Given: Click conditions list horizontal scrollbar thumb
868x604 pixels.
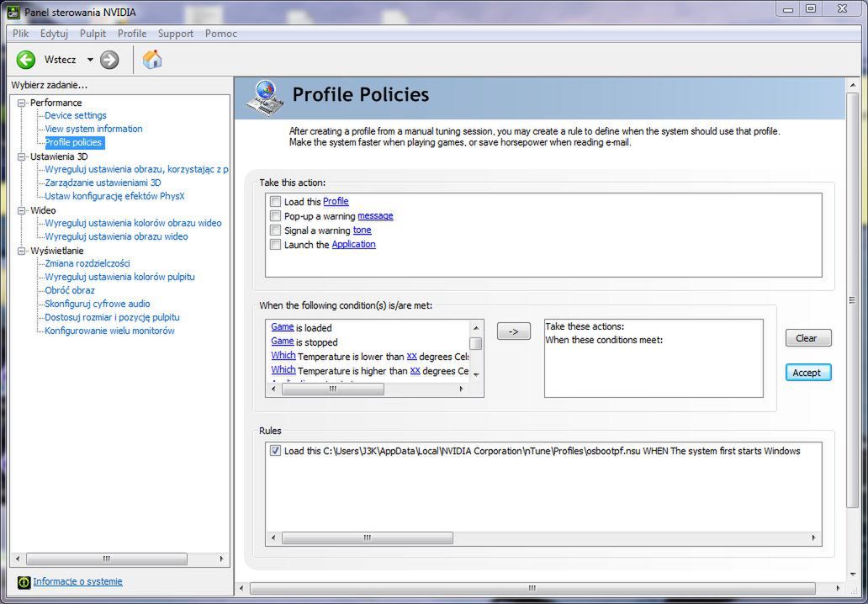Looking at the screenshot, I should [333, 389].
